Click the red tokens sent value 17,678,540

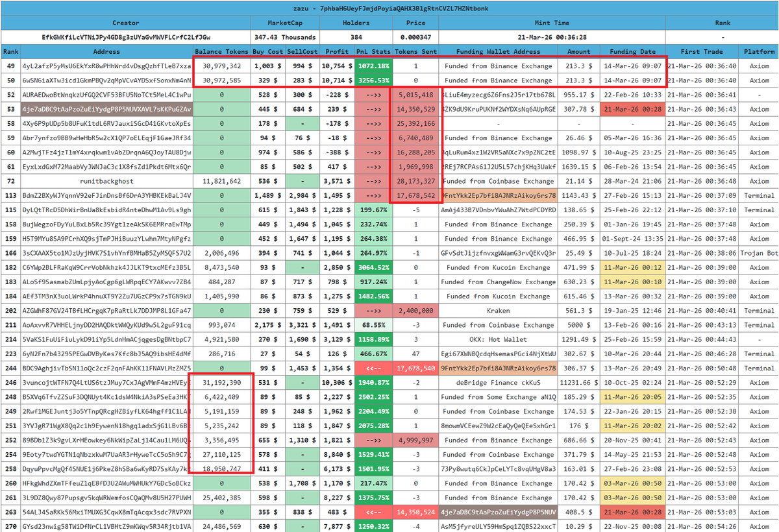pos(415,368)
